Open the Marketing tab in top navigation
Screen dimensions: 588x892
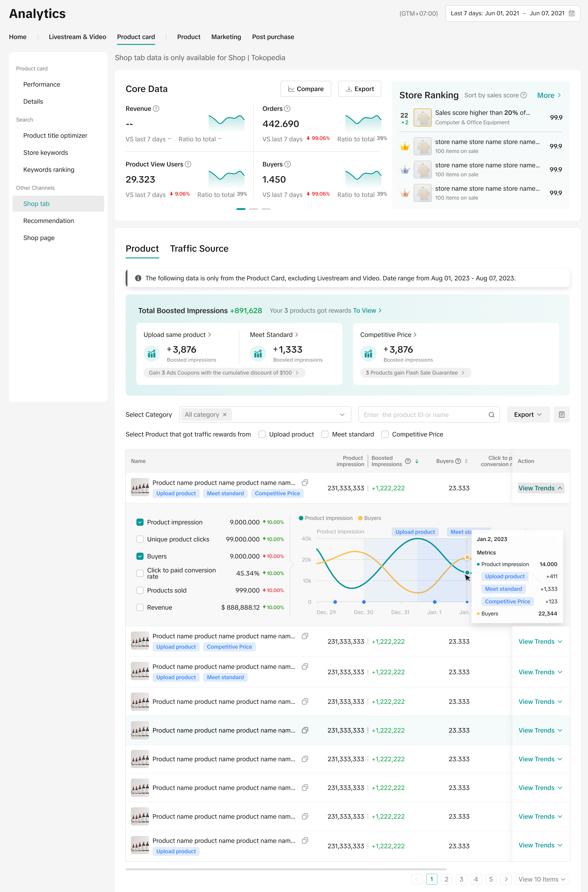coord(226,37)
